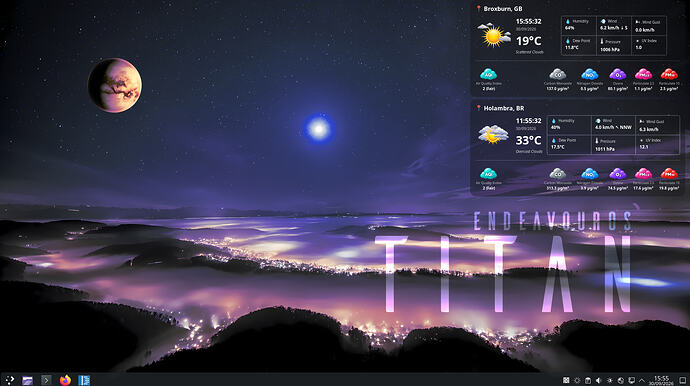Click the Broxburn Wind cell
This screenshot has height=386, width=690.
coord(614,26)
